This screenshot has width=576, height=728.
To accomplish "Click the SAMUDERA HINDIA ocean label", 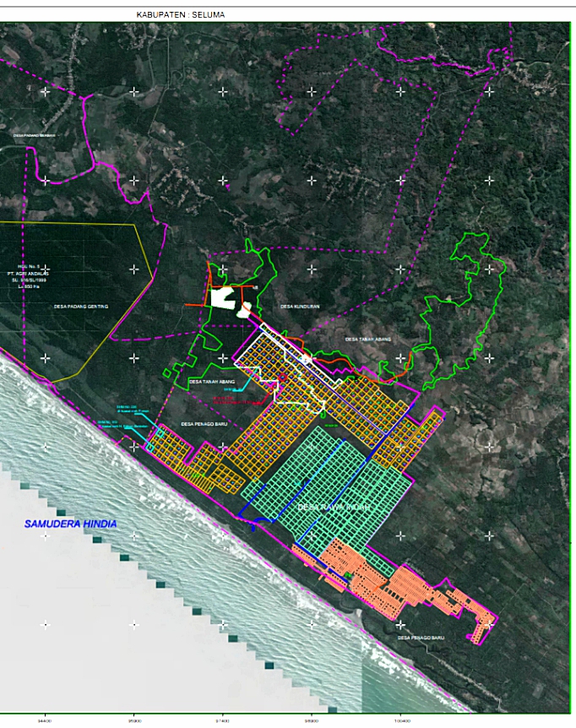I will point(70,524).
